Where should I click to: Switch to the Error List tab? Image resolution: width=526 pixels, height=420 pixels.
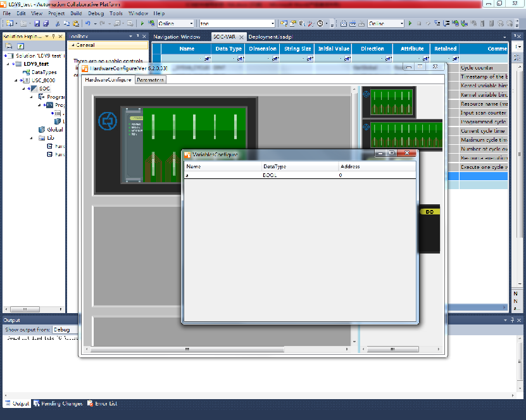tap(102, 404)
